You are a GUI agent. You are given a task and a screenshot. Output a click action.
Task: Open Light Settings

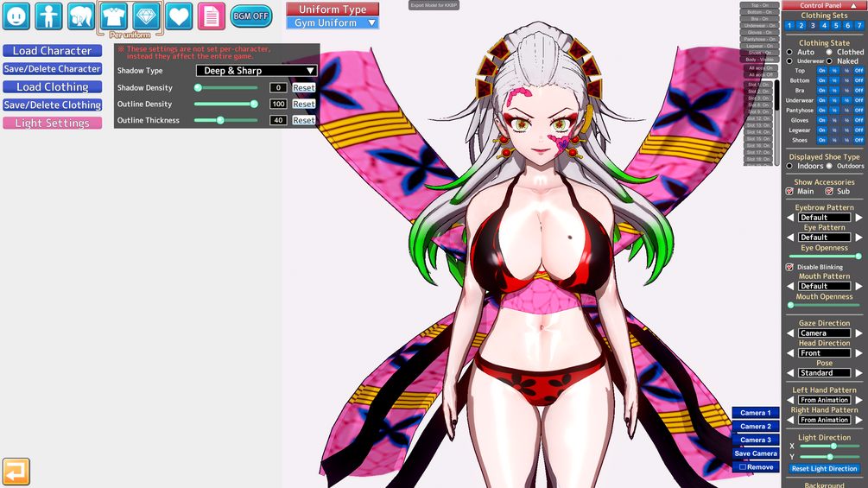52,123
